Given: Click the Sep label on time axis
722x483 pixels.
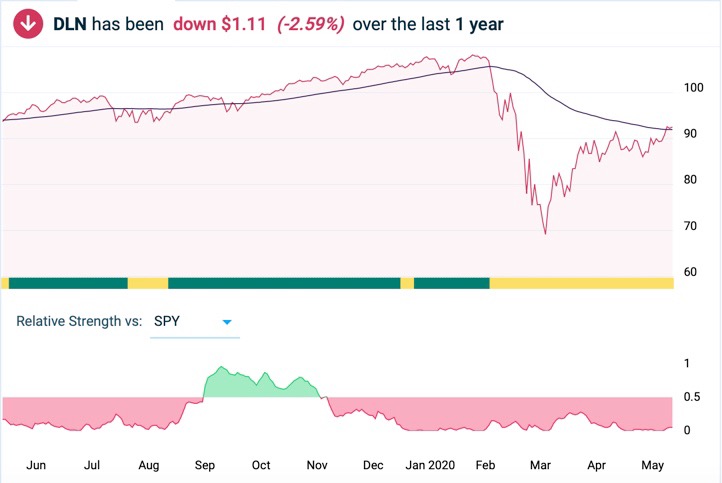Looking at the screenshot, I should pyautogui.click(x=204, y=465).
